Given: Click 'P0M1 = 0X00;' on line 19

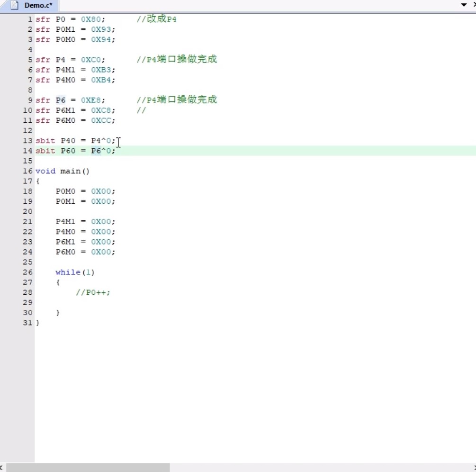Looking at the screenshot, I should (85, 201).
